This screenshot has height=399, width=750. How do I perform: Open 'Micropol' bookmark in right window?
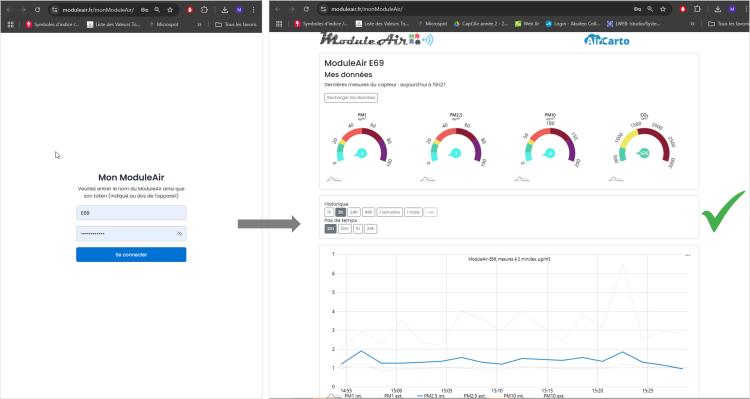tap(432, 23)
